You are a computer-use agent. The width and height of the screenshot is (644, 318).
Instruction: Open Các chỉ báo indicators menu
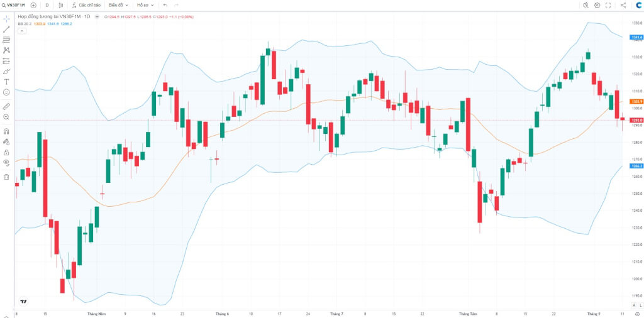pyautogui.click(x=86, y=5)
